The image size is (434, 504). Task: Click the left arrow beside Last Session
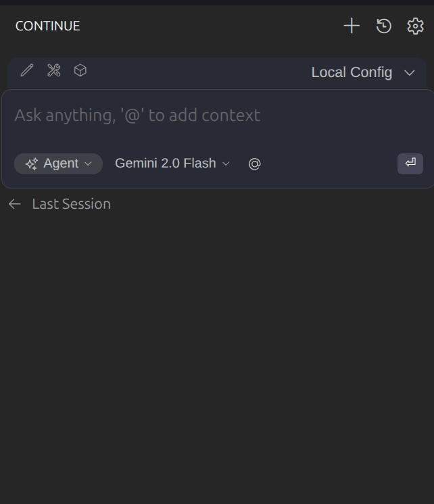tap(15, 204)
